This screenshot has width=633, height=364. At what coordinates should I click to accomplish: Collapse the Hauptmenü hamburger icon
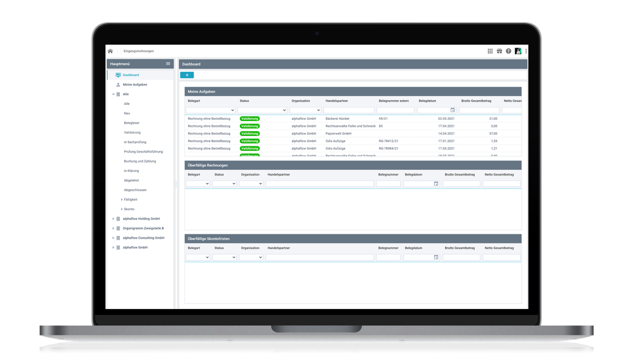168,64
